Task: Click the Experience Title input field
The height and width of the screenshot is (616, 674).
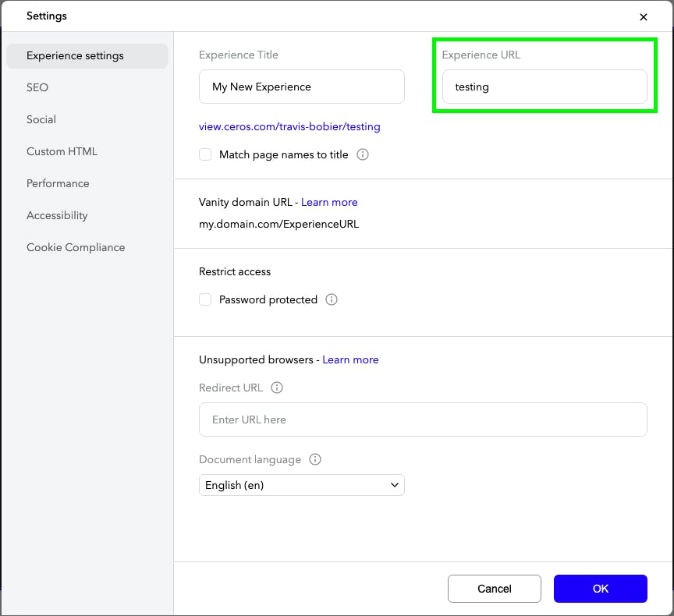Action: 301,87
